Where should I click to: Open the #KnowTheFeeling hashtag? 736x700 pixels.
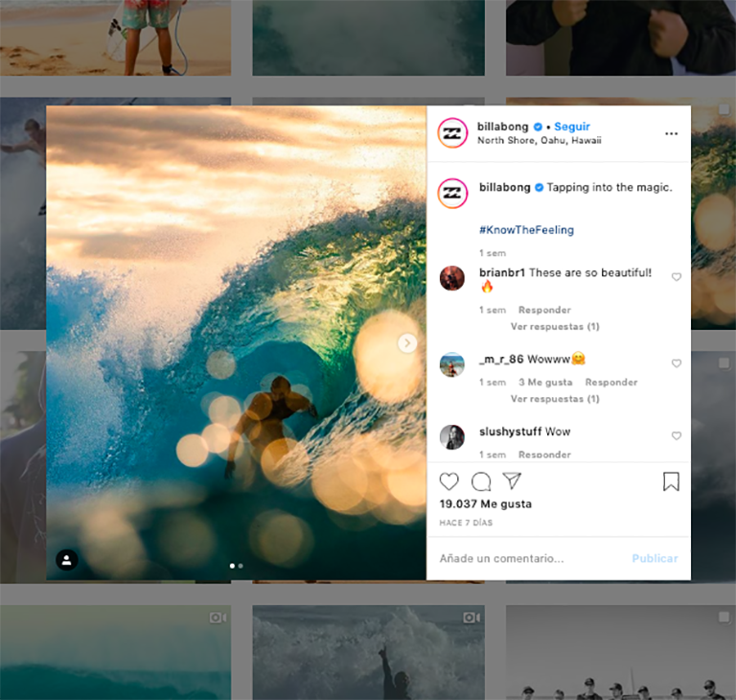pos(526,230)
